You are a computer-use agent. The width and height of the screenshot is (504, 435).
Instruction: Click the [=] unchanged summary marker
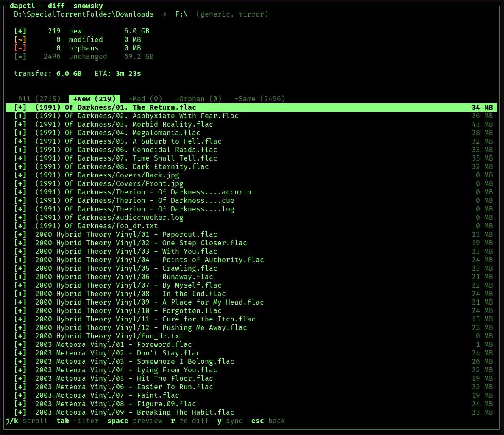20,56
